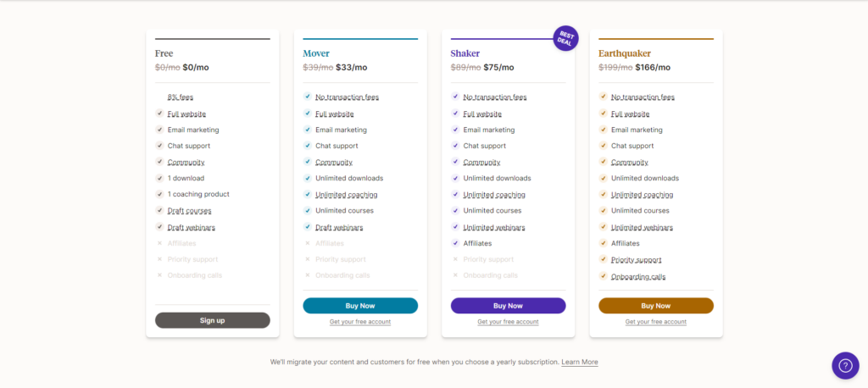Click X icon beside Mover's Onboarding calls
This screenshot has width=868, height=388.
(x=307, y=275)
